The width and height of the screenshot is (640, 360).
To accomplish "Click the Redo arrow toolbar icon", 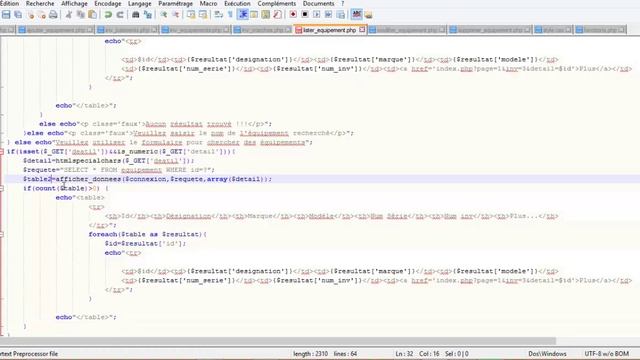I will [x=120, y=15].
